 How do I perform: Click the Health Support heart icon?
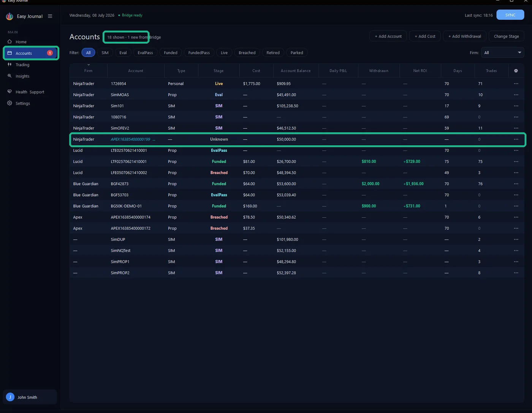[10, 92]
